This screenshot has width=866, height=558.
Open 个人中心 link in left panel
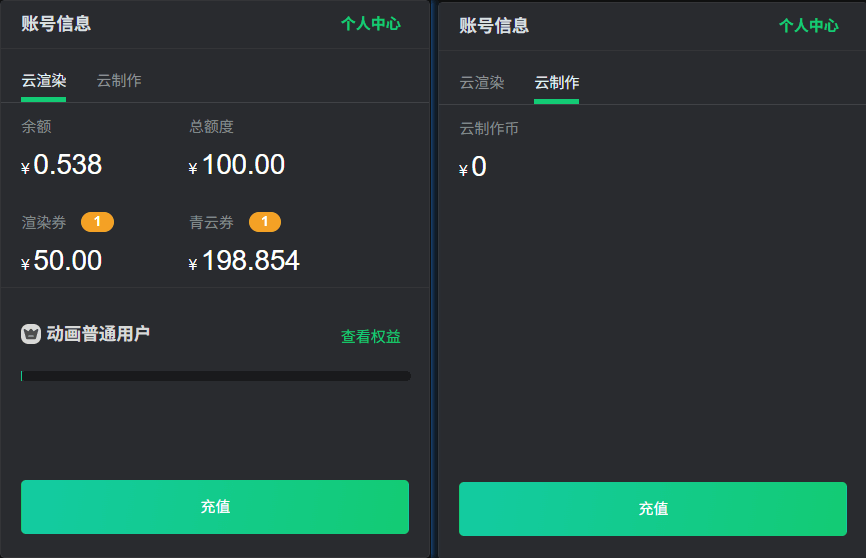[x=371, y=23]
